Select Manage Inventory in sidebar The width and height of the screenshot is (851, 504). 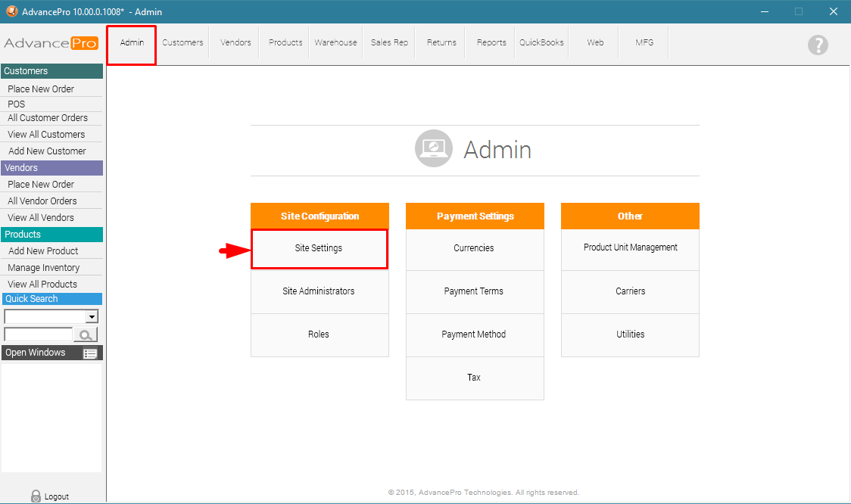click(x=44, y=268)
